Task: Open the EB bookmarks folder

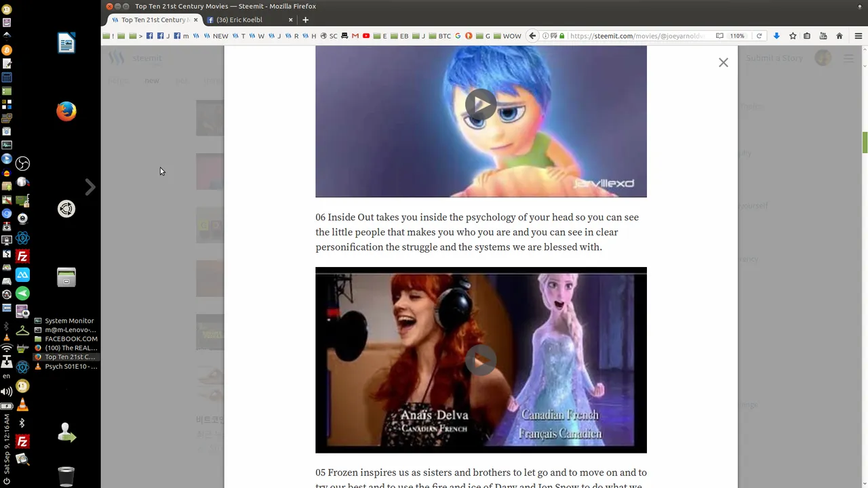Action: (x=399, y=36)
